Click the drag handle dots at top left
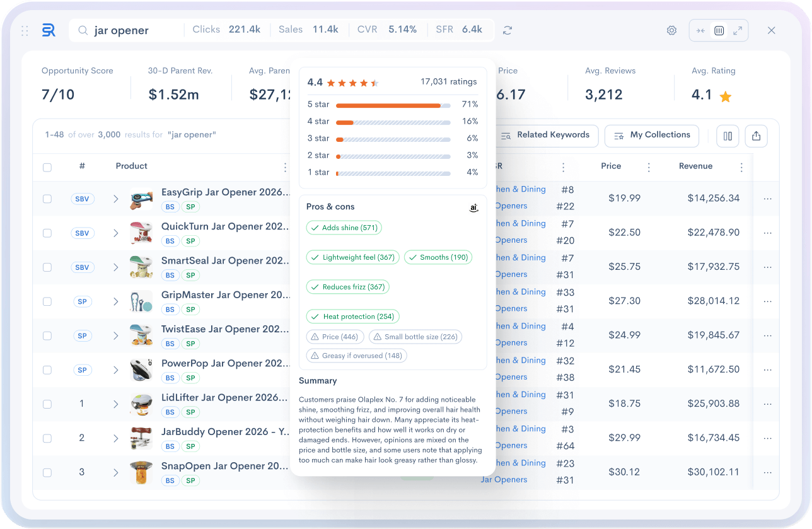 tap(25, 30)
